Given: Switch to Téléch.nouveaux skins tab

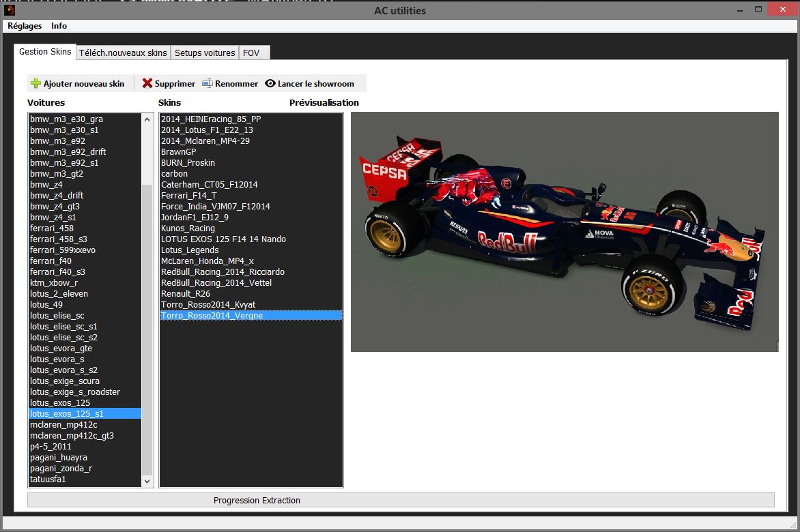Looking at the screenshot, I should click(x=123, y=53).
